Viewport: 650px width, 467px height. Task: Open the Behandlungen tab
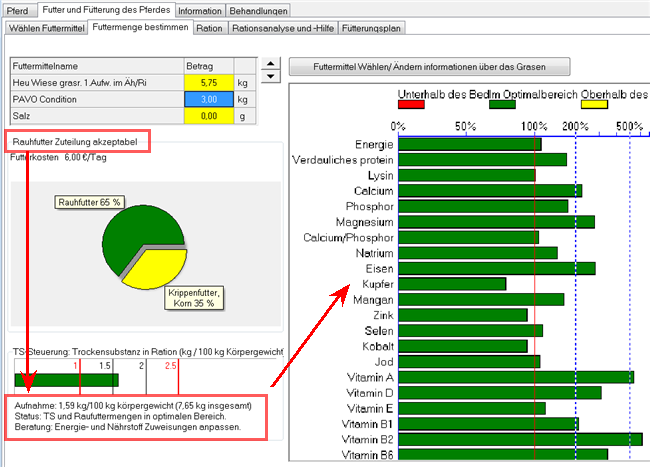click(258, 11)
